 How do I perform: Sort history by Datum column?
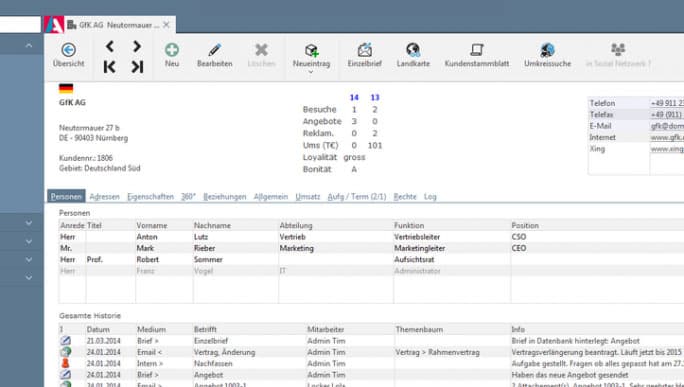click(x=110, y=329)
